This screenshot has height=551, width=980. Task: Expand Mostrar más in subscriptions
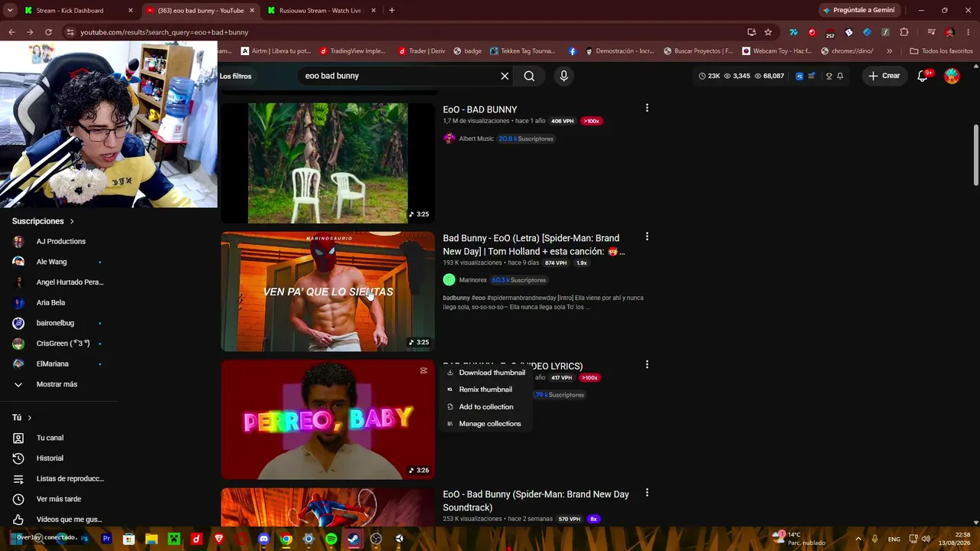57,384
